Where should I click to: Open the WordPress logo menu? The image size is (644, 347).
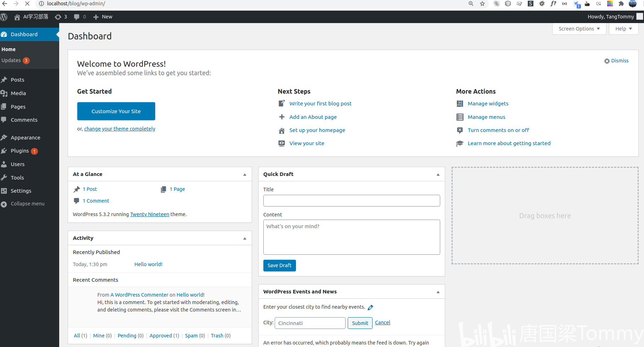[4, 17]
